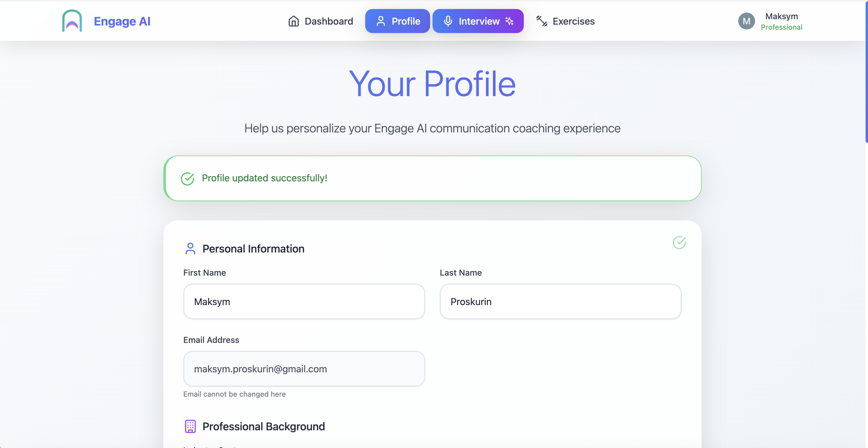Click the Email Address field
This screenshot has height=448, width=868.
(x=304, y=369)
